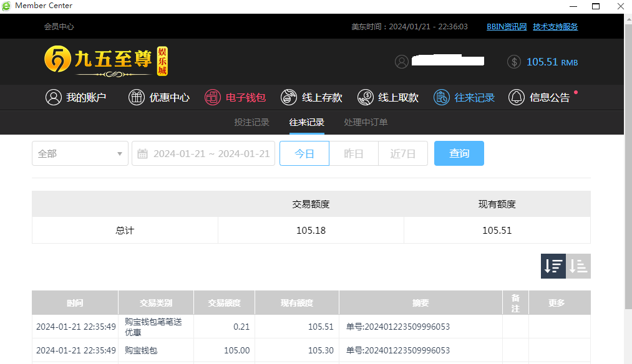Click the RMB balance coin icon
The image size is (632, 364).
pyautogui.click(x=514, y=62)
